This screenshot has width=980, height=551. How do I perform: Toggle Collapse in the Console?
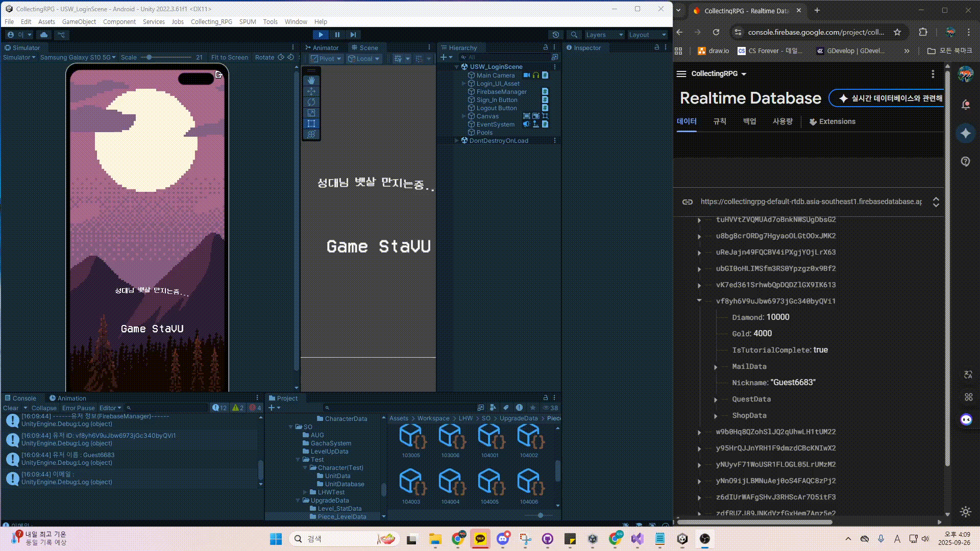(44, 408)
